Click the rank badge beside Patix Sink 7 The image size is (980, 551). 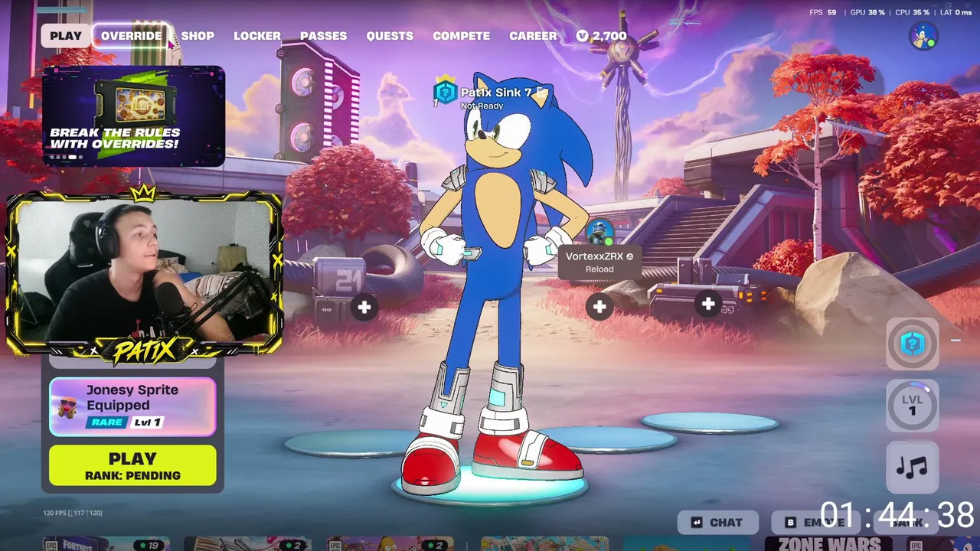(x=445, y=92)
